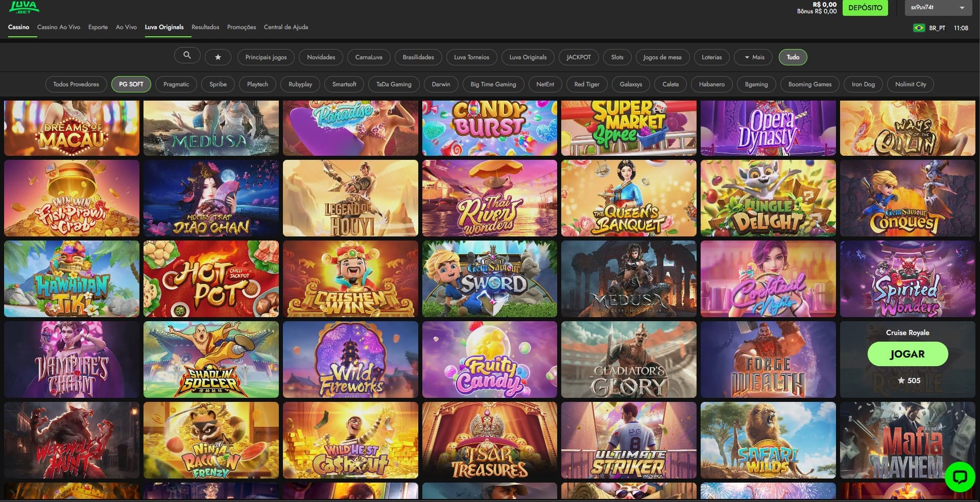Select the Tudo category chip

(x=793, y=57)
